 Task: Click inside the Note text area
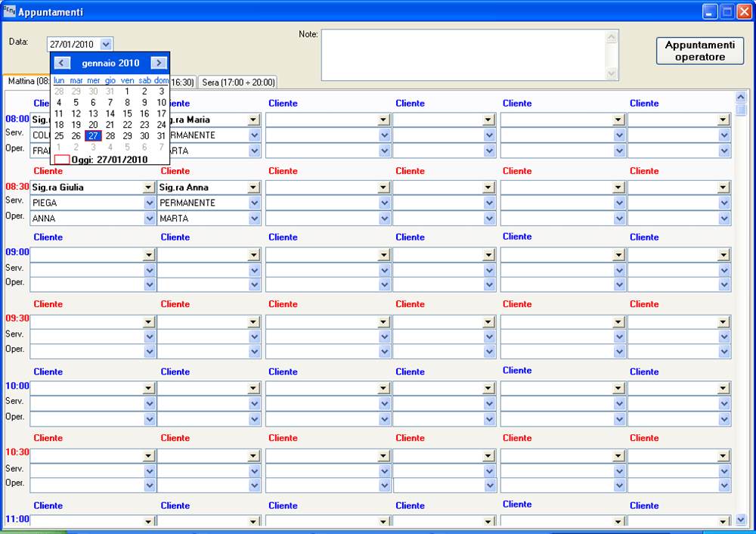[x=465, y=55]
